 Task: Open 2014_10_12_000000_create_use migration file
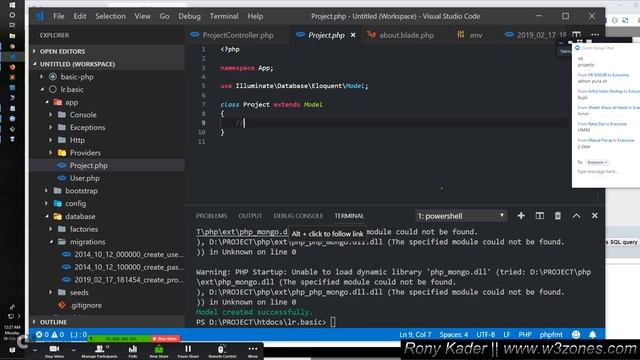[x=129, y=255]
